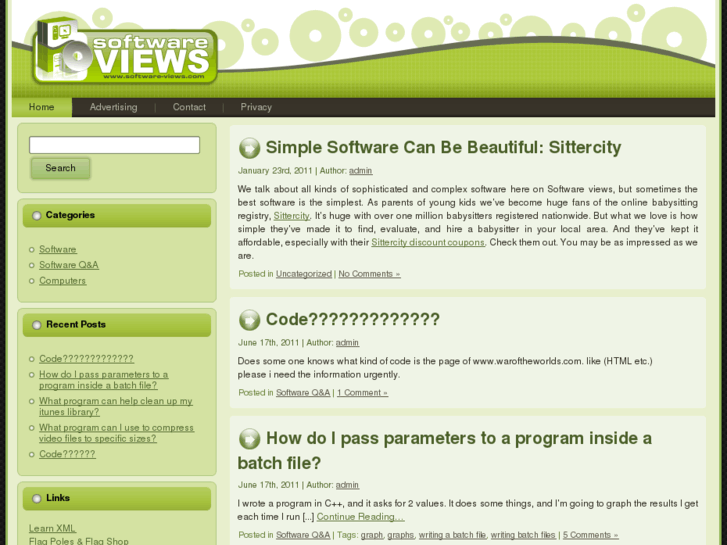The image size is (727, 545).
Task: Click the Software Views logo
Action: (x=125, y=52)
